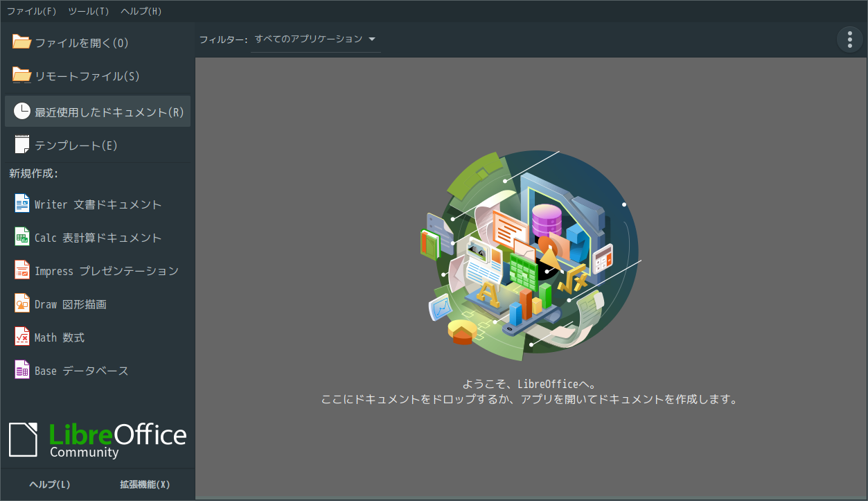Open the 拡張機能(X) button
The width and height of the screenshot is (868, 501).
click(145, 484)
